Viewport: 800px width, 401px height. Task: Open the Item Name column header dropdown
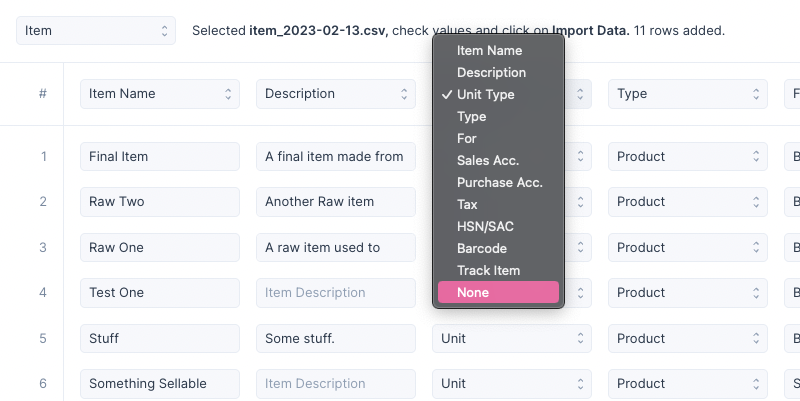(160, 94)
